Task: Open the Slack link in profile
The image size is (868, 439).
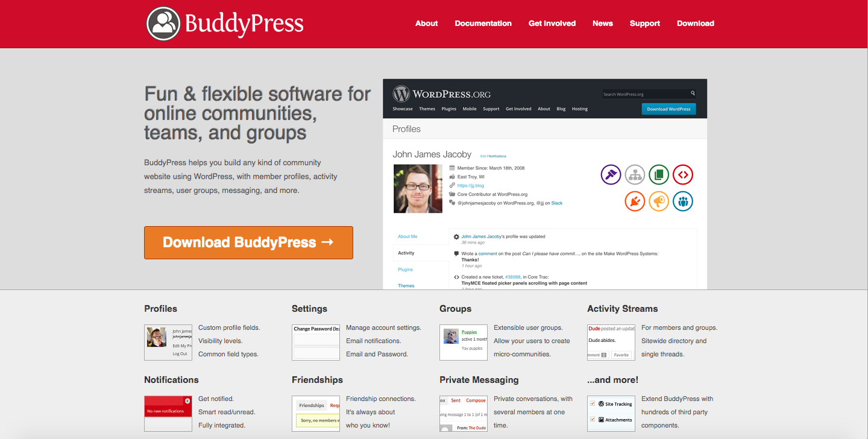Action: 557,203
